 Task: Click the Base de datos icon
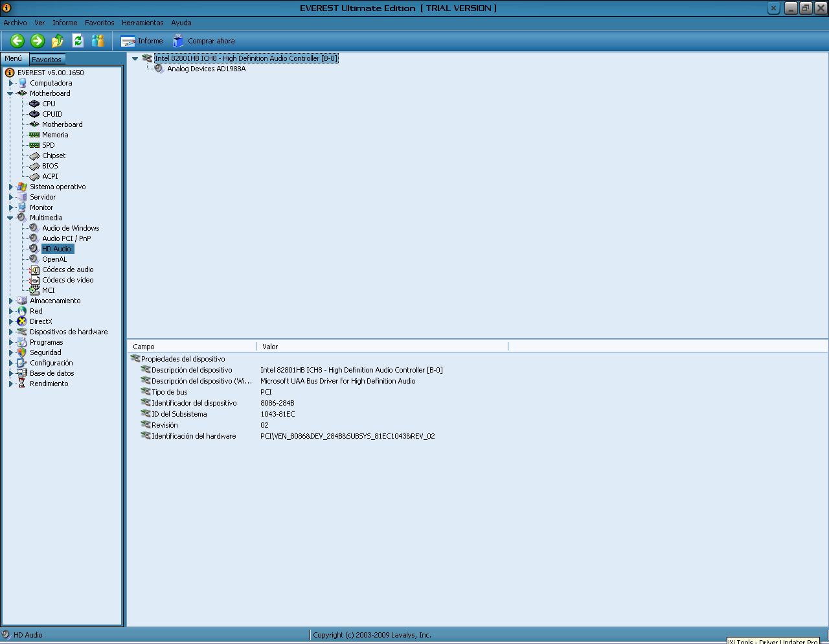22,373
